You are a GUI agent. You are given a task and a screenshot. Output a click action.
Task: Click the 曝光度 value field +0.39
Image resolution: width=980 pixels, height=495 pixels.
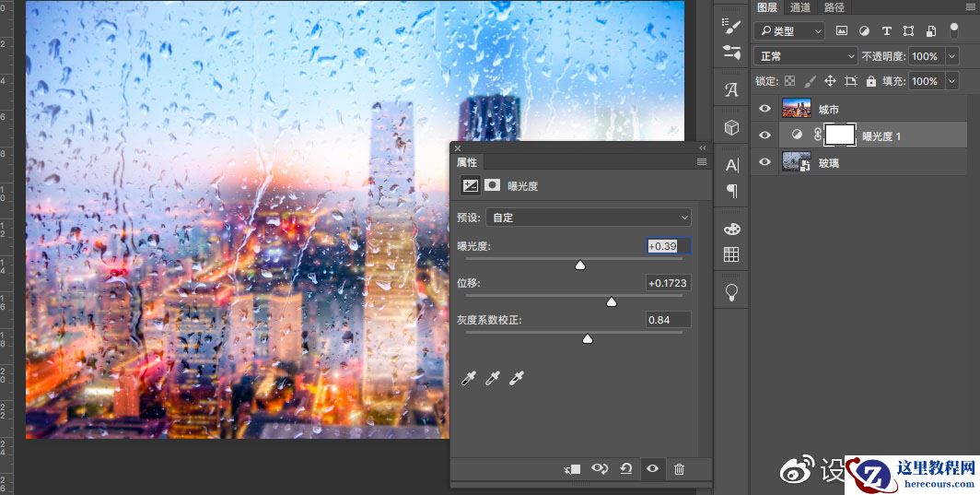668,246
